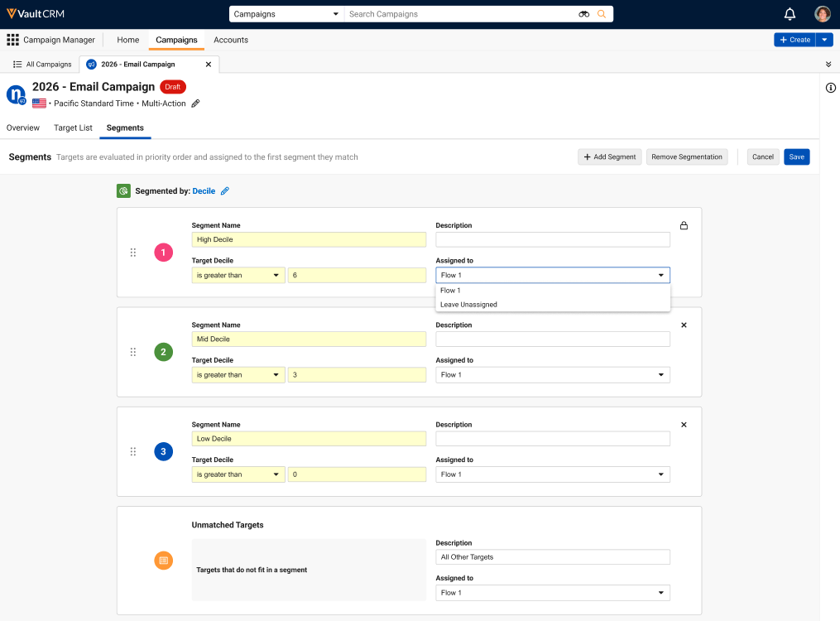Go to the Accounts navigation tab

point(230,40)
